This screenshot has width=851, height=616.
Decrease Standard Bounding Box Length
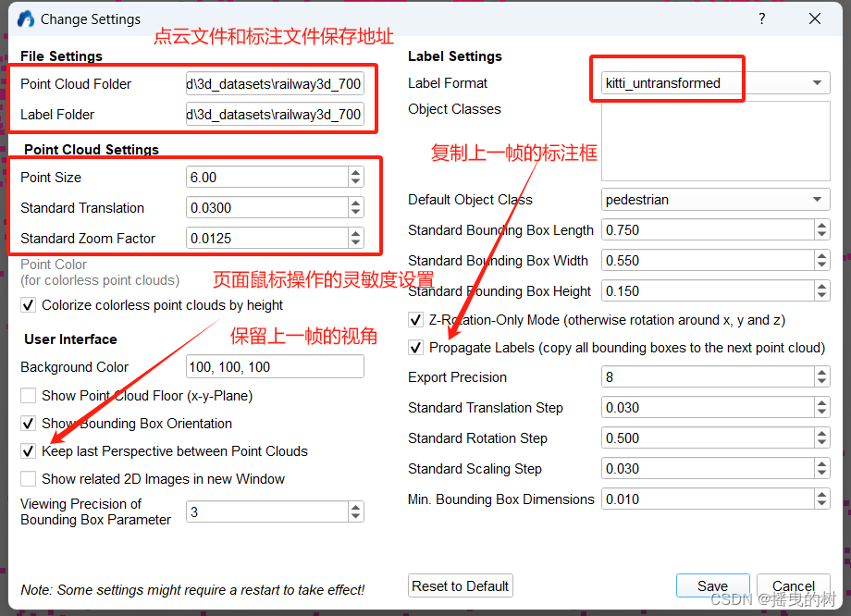(822, 235)
